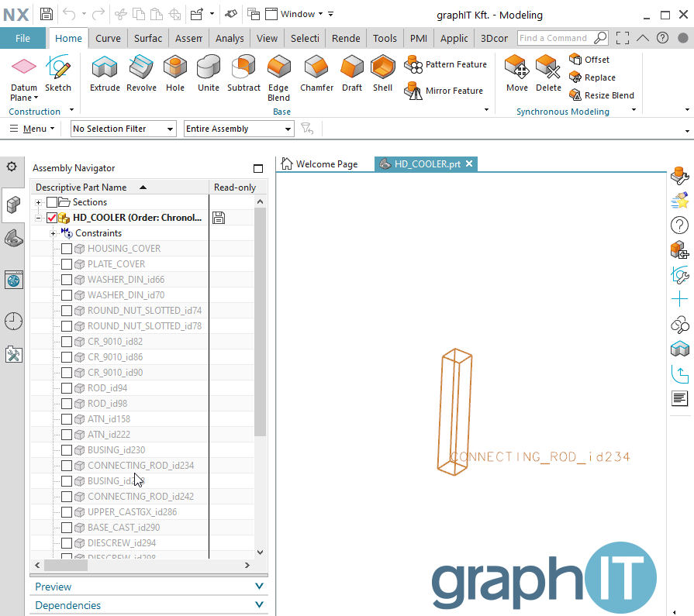Click the Find a Command search field
694x616 pixels.
[x=557, y=37]
